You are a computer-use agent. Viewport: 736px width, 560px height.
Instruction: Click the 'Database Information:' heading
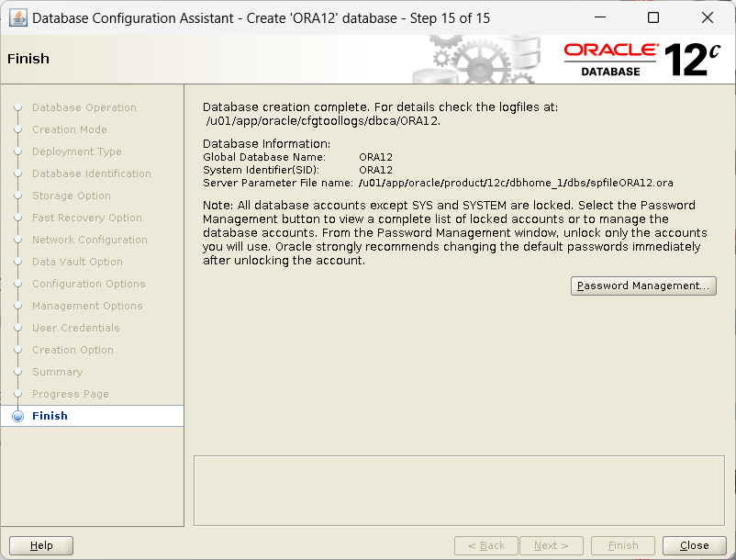tap(267, 144)
